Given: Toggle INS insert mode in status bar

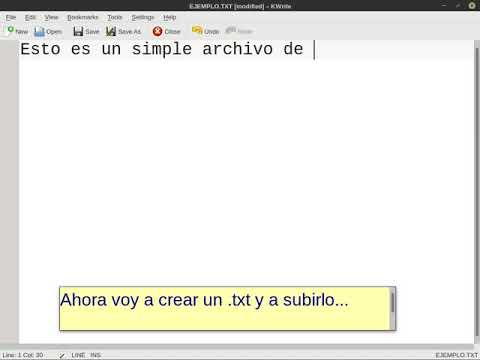Looking at the screenshot, I should [95, 355].
